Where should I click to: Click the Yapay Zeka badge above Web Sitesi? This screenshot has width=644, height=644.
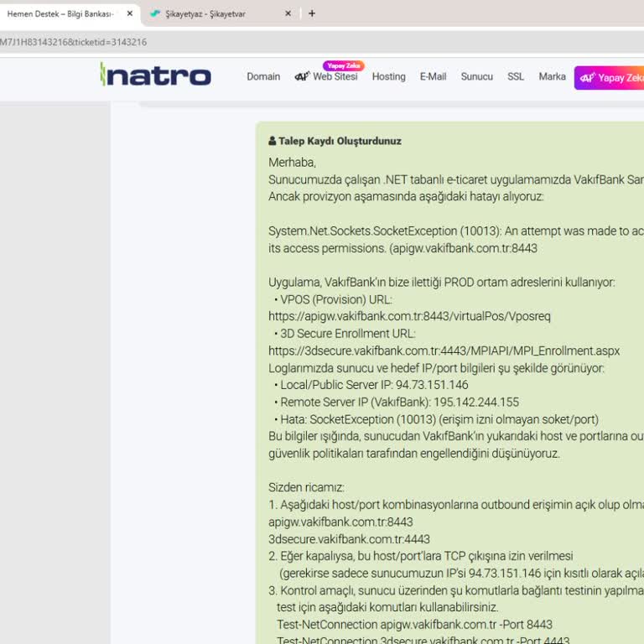click(343, 65)
